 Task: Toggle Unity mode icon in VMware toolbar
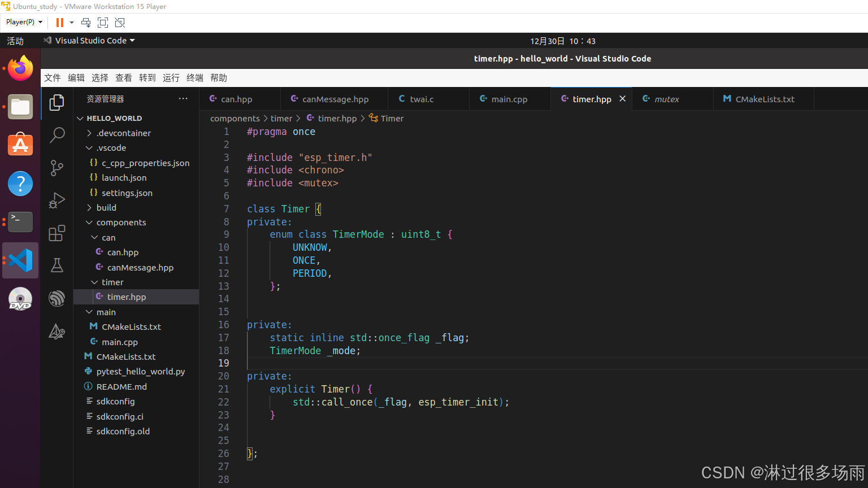[x=120, y=23]
